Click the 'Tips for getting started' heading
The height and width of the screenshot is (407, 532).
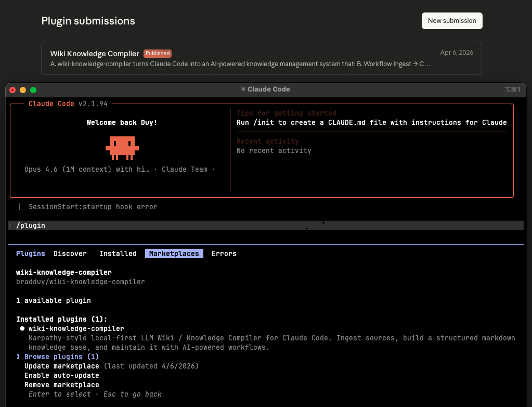pyautogui.click(x=287, y=113)
